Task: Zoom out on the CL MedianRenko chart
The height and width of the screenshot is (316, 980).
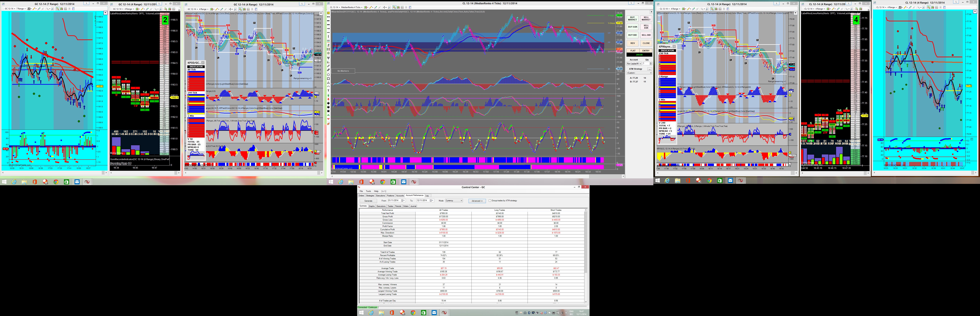Action: (380, 7)
